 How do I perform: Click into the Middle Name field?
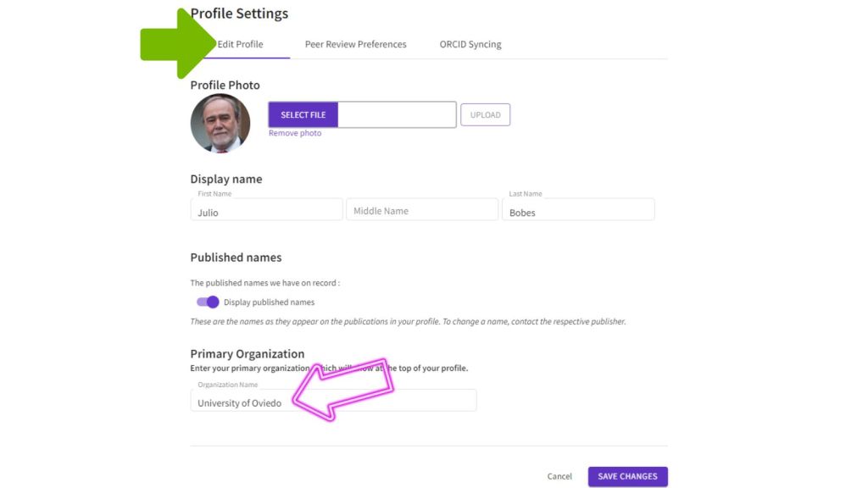pyautogui.click(x=422, y=211)
